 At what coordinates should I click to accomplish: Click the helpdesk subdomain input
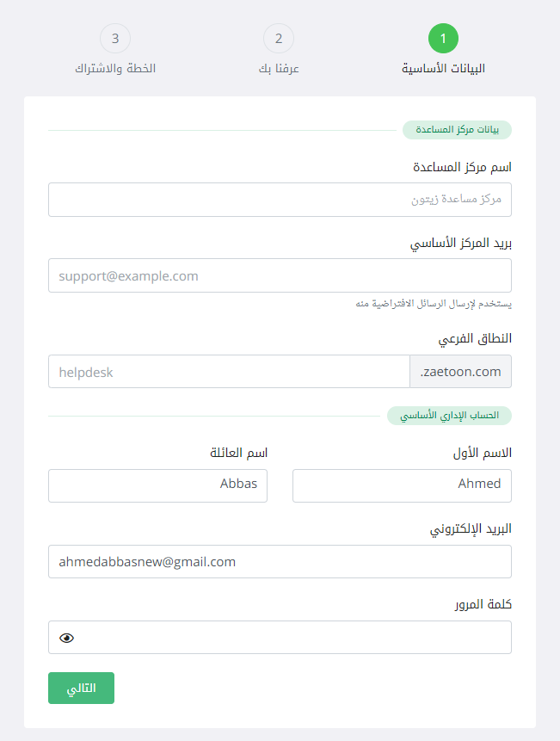[229, 372]
